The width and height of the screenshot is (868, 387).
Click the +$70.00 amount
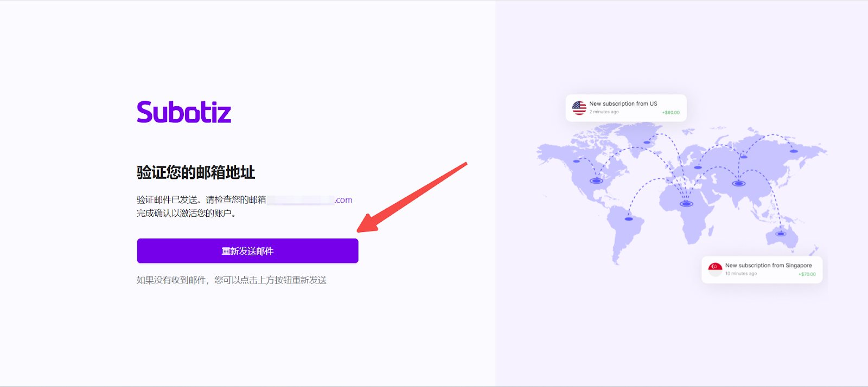pyautogui.click(x=807, y=274)
